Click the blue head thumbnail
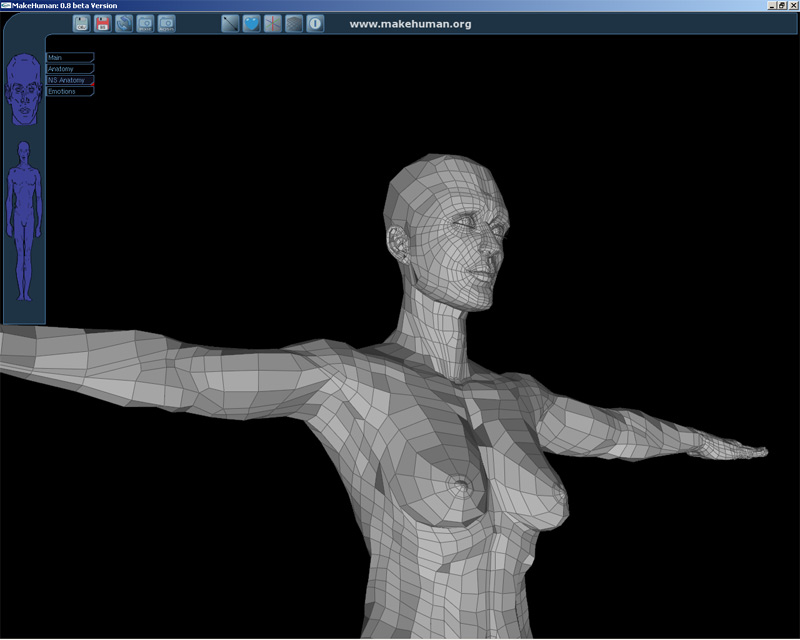800x640 pixels. click(x=24, y=90)
